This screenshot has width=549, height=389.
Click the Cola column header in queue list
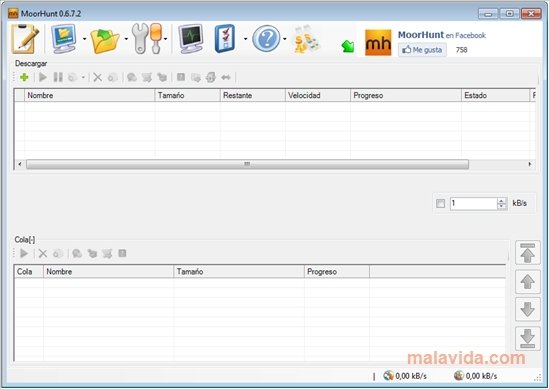click(x=29, y=271)
